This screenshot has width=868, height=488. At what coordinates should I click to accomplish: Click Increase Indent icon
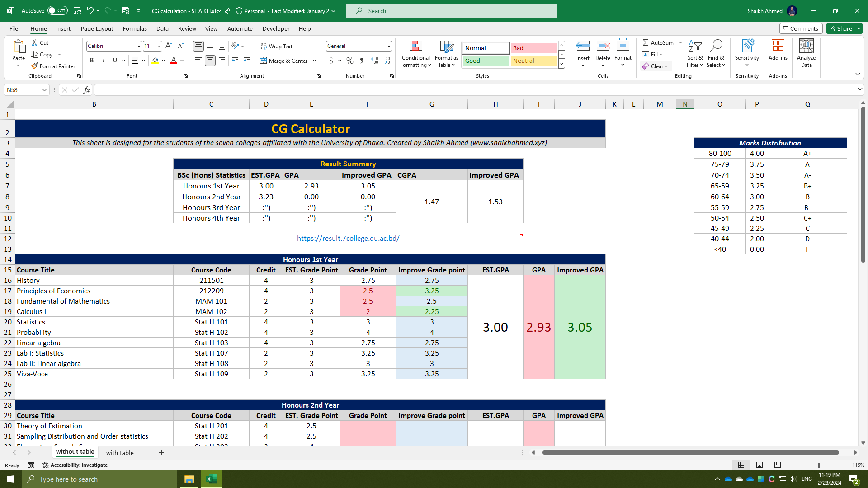click(x=247, y=61)
